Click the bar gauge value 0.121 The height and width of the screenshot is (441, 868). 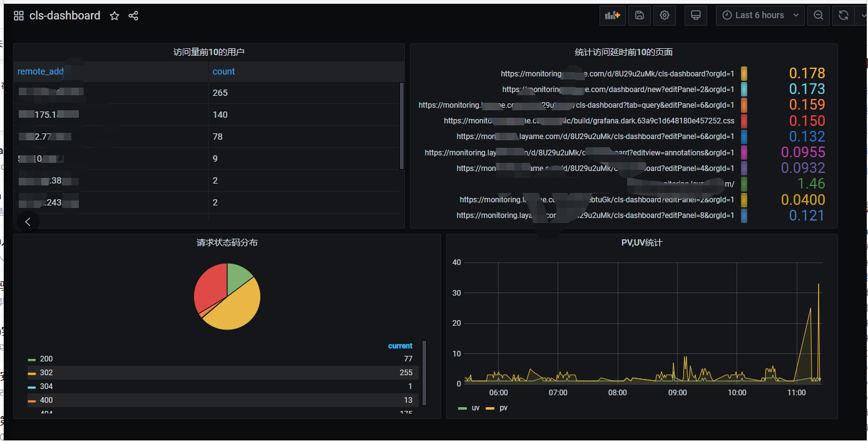click(807, 215)
